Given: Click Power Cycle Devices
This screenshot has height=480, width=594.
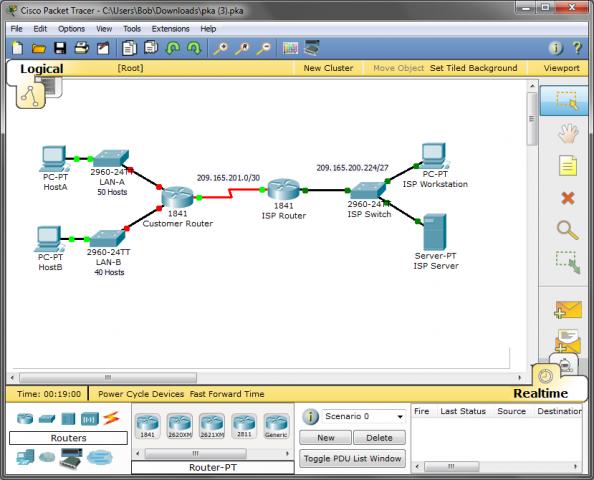Looking at the screenshot, I should [x=141, y=394].
